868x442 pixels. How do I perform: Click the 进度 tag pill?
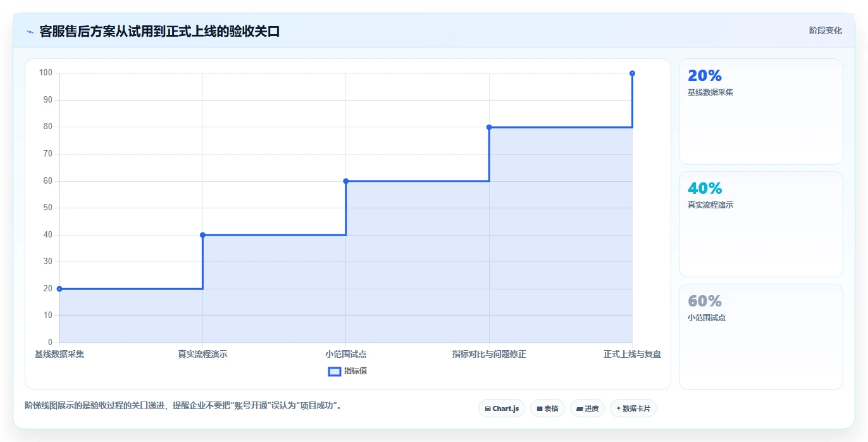coord(587,408)
